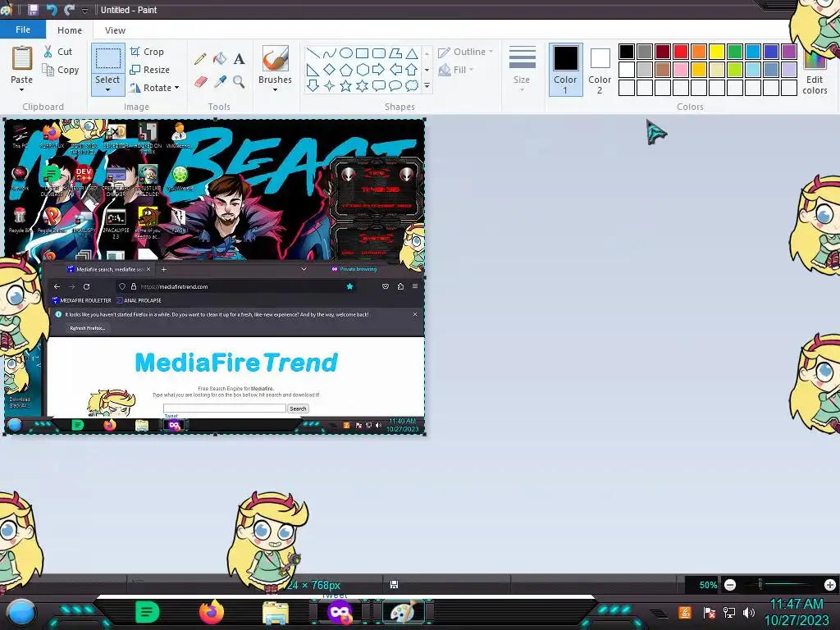Expand the Brushes dropdown arrow
840x630 pixels.
(275, 90)
